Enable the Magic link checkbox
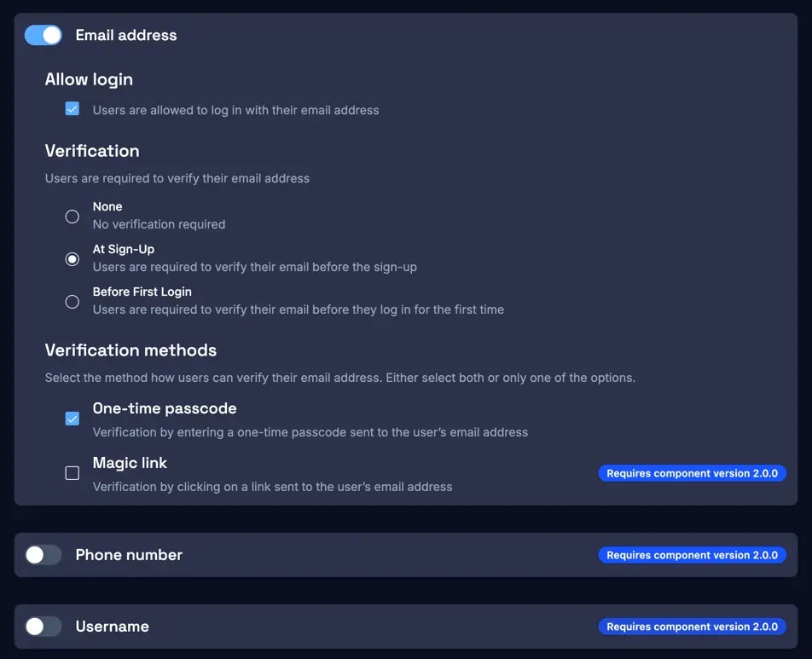812x659 pixels. pyautogui.click(x=72, y=473)
